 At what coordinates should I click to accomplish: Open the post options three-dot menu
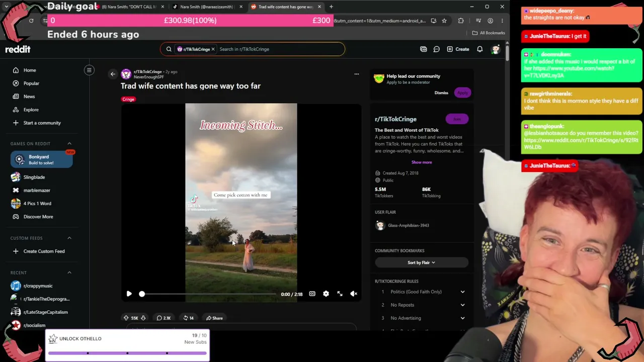coord(357,74)
